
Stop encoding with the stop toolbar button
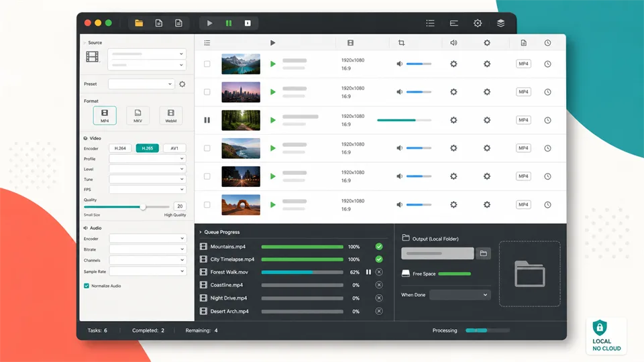click(x=248, y=23)
